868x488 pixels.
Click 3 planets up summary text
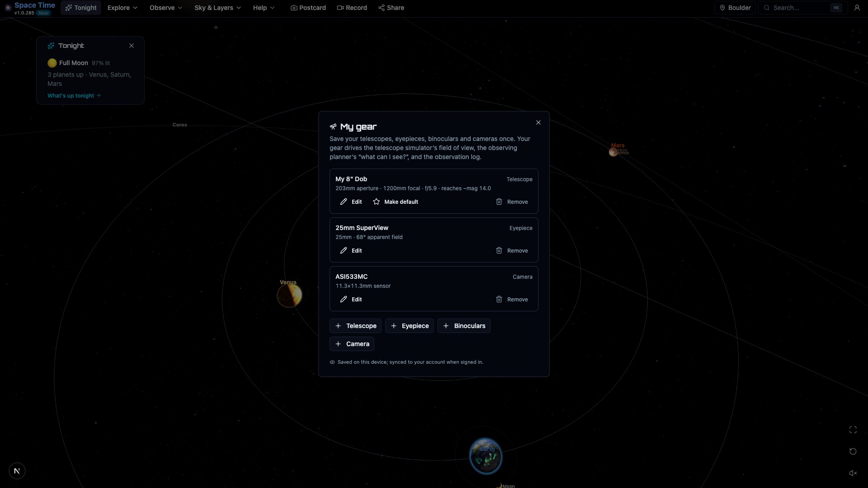click(x=89, y=79)
